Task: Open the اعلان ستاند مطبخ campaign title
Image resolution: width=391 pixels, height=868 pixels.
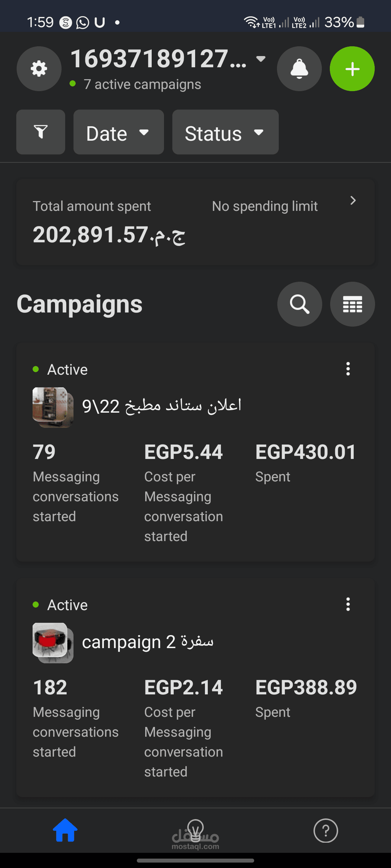Action: click(x=161, y=406)
